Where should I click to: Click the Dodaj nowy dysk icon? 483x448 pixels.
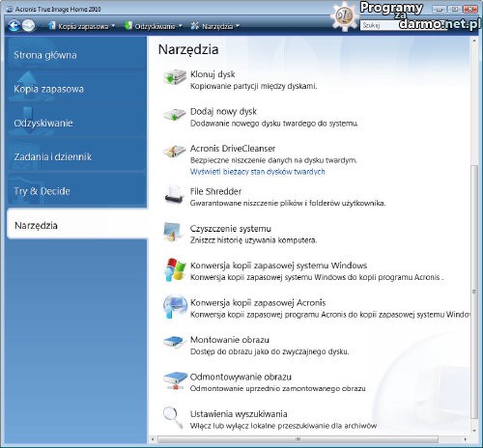coord(174,115)
